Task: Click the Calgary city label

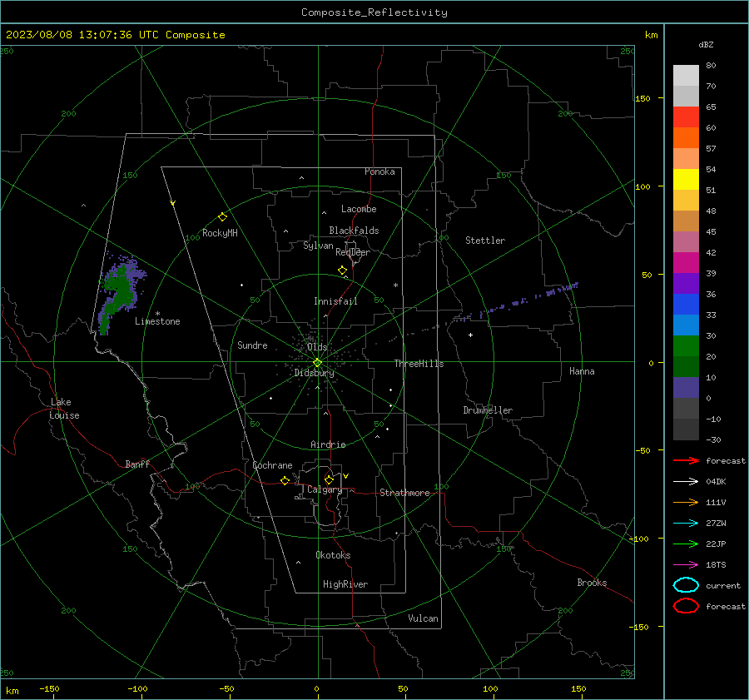Action: (325, 489)
